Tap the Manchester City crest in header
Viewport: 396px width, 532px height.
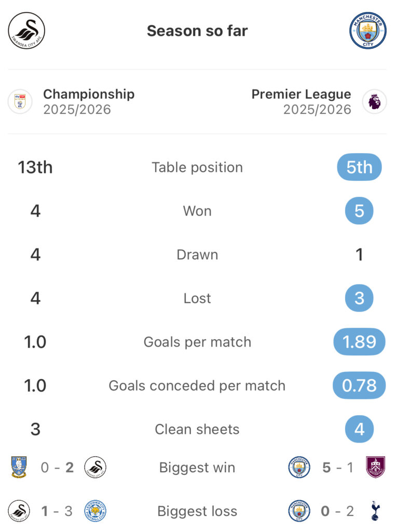(x=368, y=31)
